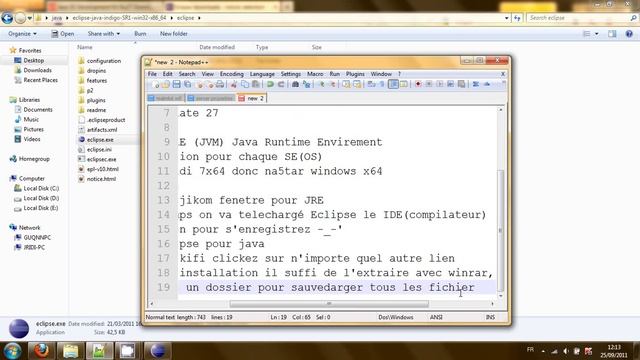The width and height of the screenshot is (640, 360).
Task: Toggle INS mode in Notepad++ status bar
Action: (x=490, y=317)
